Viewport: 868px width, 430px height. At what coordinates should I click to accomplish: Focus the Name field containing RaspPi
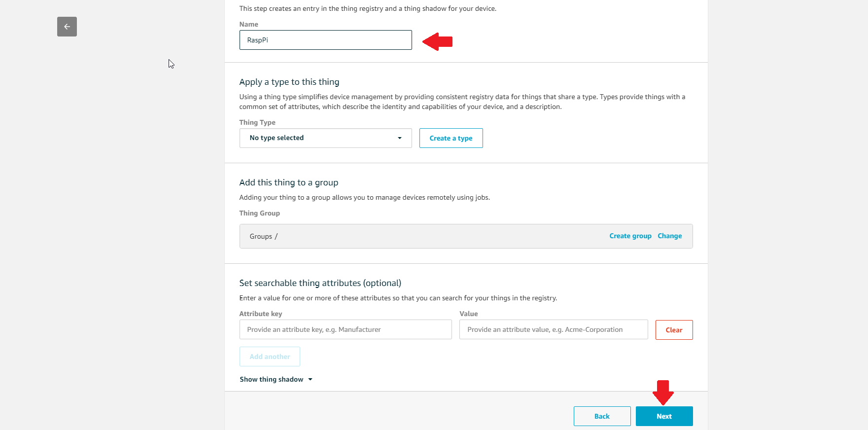325,40
